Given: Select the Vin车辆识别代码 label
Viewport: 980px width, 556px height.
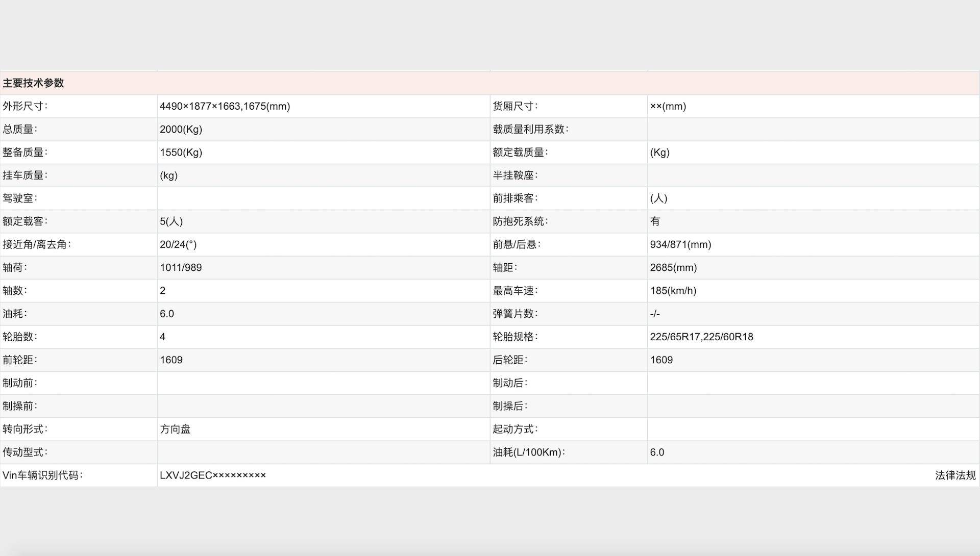Looking at the screenshot, I should (x=42, y=475).
